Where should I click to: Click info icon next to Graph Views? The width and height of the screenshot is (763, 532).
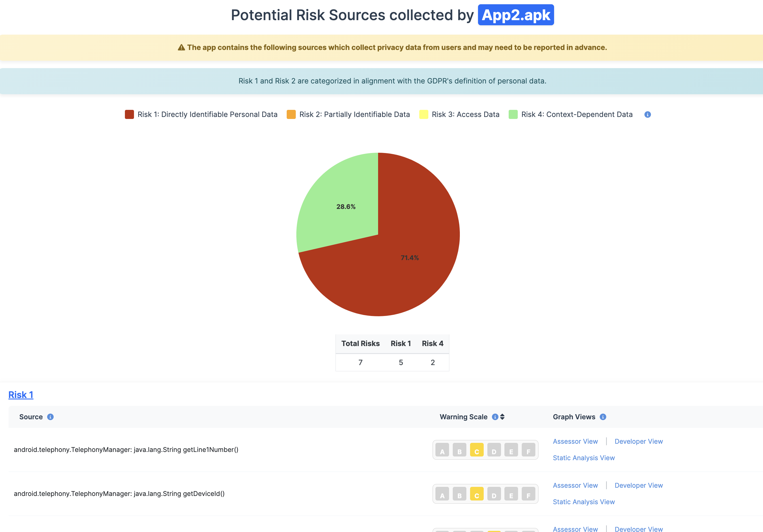603,417
